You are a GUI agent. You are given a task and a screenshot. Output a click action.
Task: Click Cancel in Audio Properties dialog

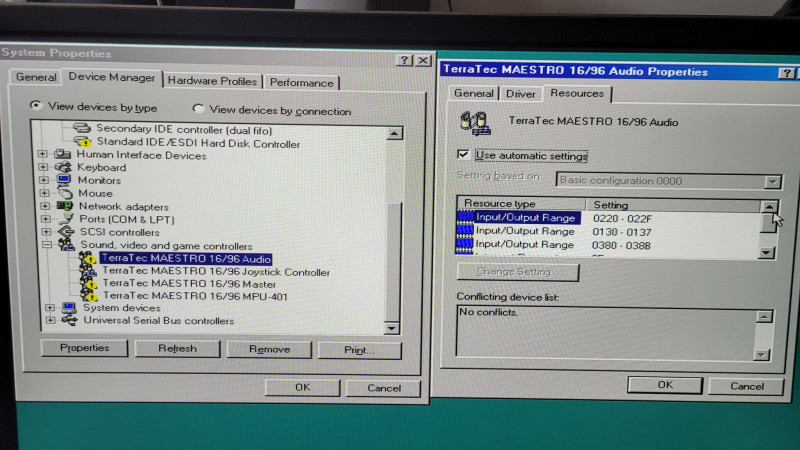746,386
